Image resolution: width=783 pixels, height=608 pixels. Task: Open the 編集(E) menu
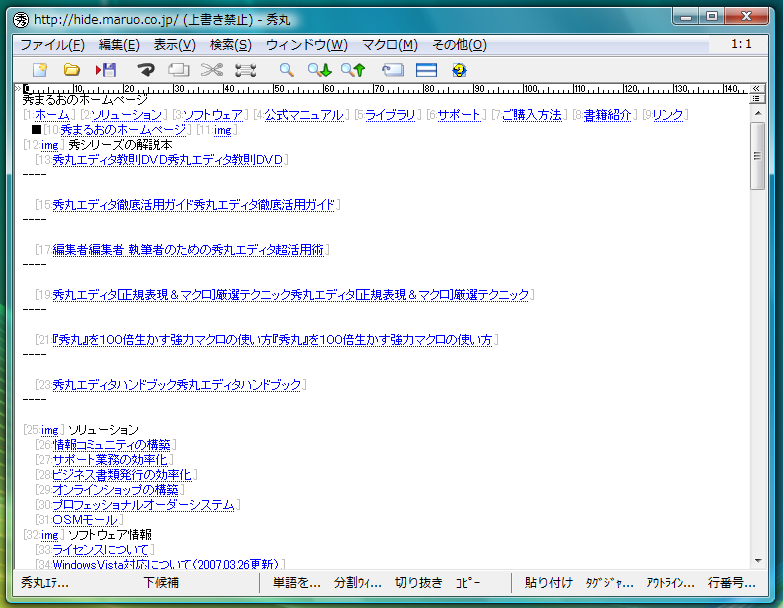[119, 45]
